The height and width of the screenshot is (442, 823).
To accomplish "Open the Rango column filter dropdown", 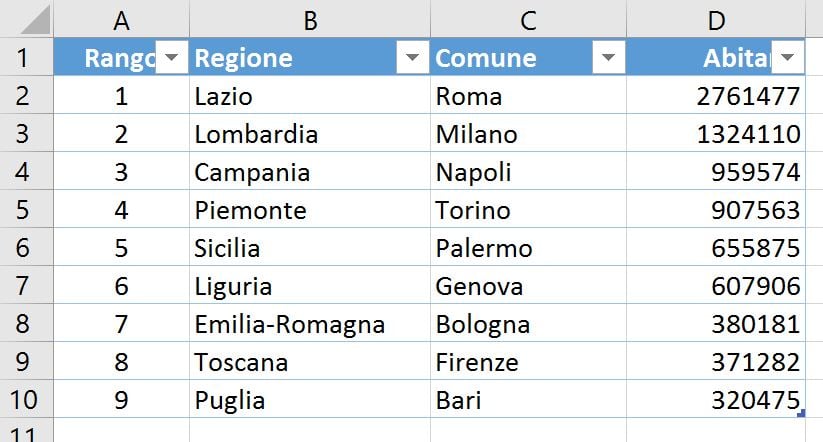I will tap(172, 57).
